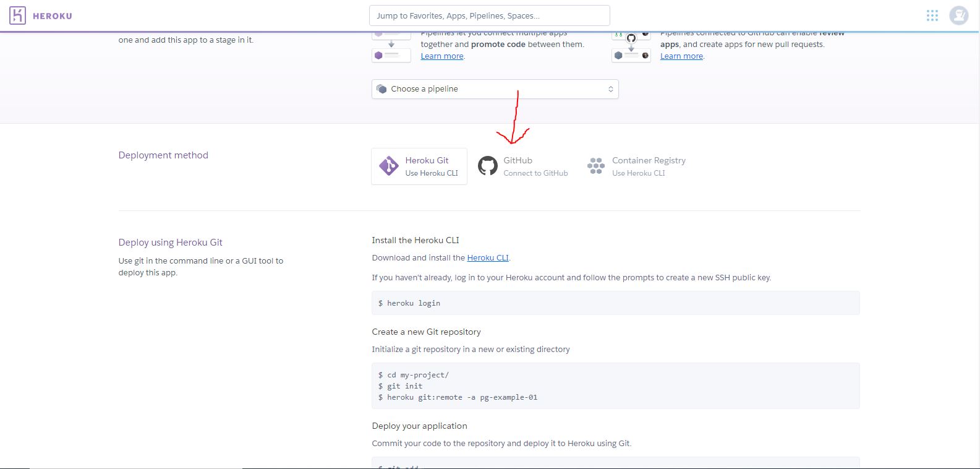Click the Container Registry hexagon icon
The image size is (980, 469).
[596, 166]
